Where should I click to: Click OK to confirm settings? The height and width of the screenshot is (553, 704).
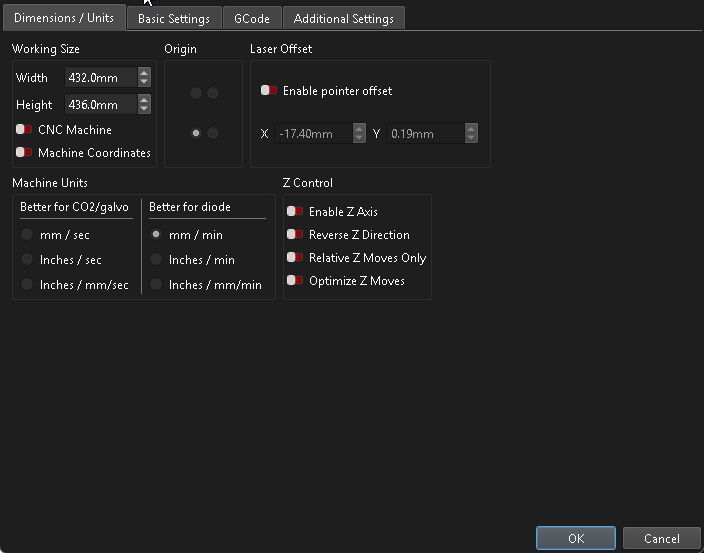[576, 538]
